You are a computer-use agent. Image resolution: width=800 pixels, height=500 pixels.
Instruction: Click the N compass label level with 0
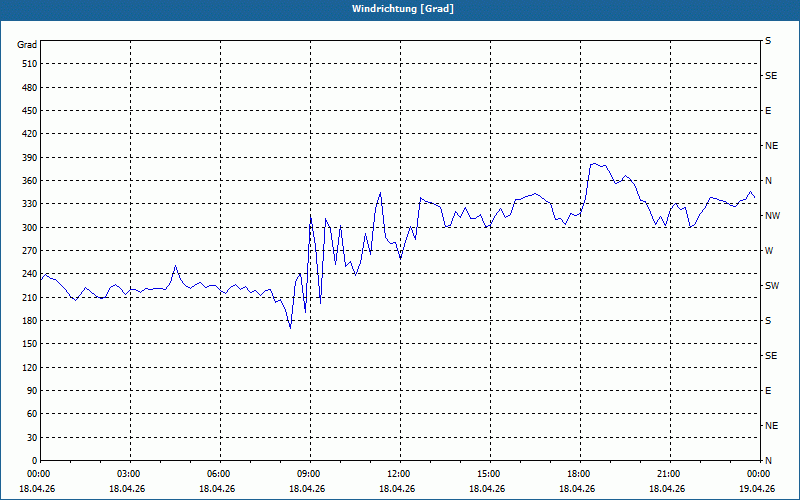coord(769,460)
